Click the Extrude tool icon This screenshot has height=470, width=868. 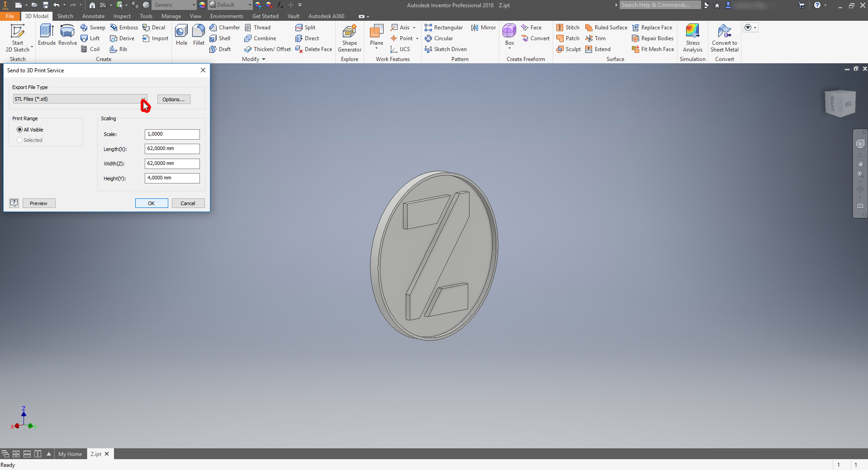click(x=47, y=32)
